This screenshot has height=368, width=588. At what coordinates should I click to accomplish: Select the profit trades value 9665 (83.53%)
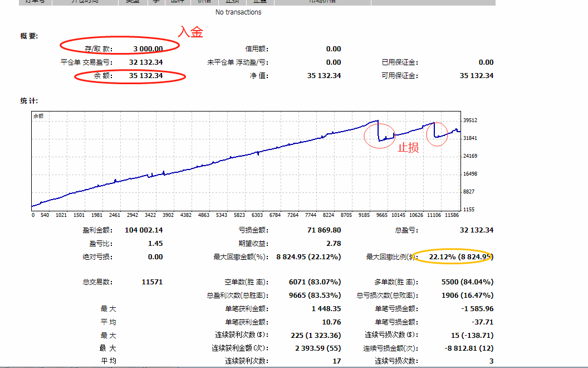pos(315,296)
